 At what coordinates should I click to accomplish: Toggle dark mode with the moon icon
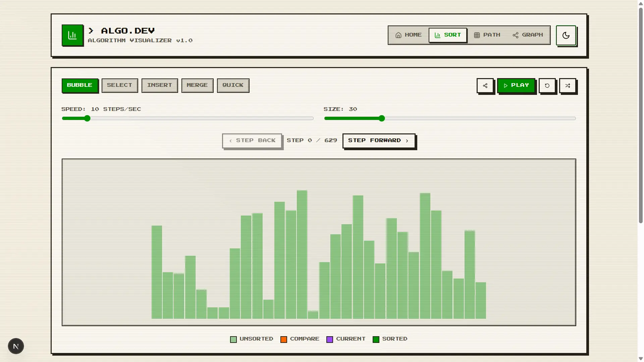566,36
